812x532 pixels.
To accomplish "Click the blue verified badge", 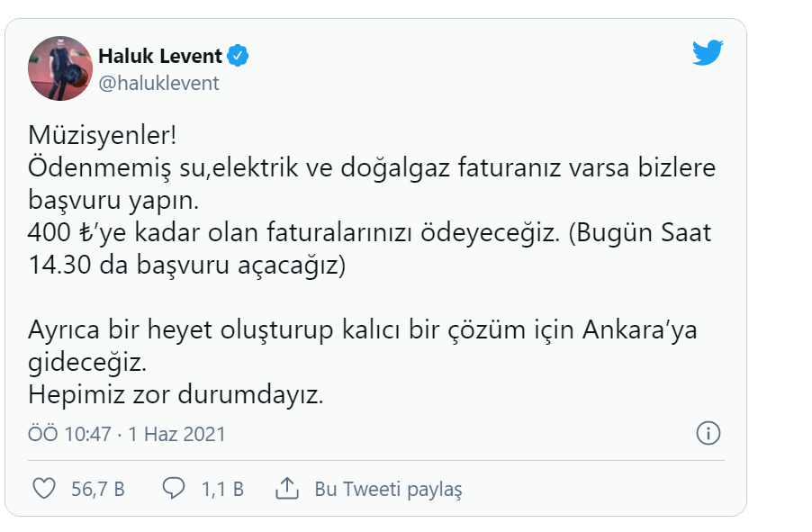I will pos(238,56).
